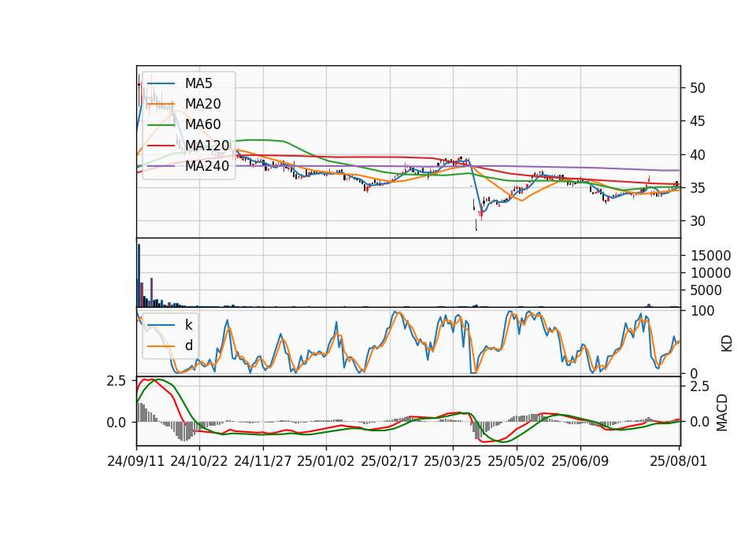Click the orange MA20 line swatch in legend
Image resolution: width=756 pixels, height=543 pixels.
coord(161,104)
